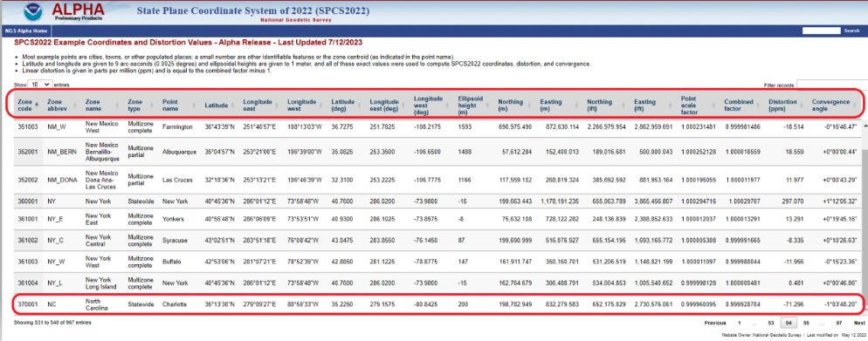Go to page 55 of results
Image resolution: width=868 pixels, height=341 pixels.
pos(806,322)
